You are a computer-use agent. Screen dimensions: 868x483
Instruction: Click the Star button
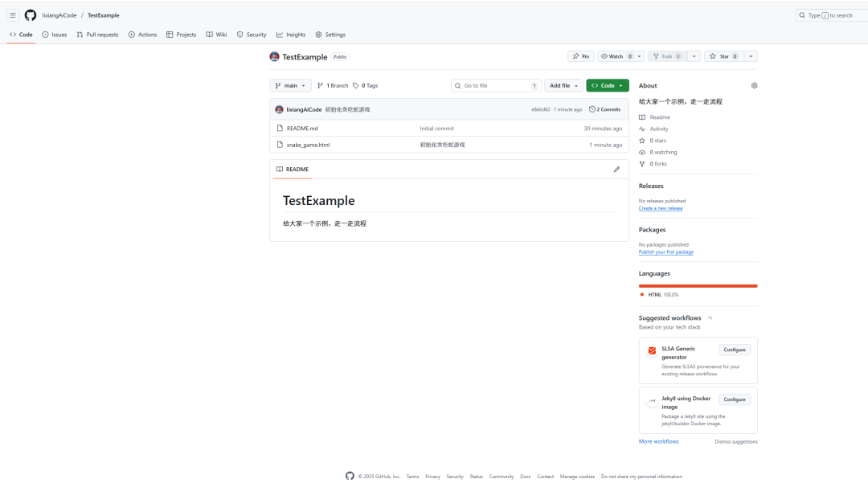point(724,56)
